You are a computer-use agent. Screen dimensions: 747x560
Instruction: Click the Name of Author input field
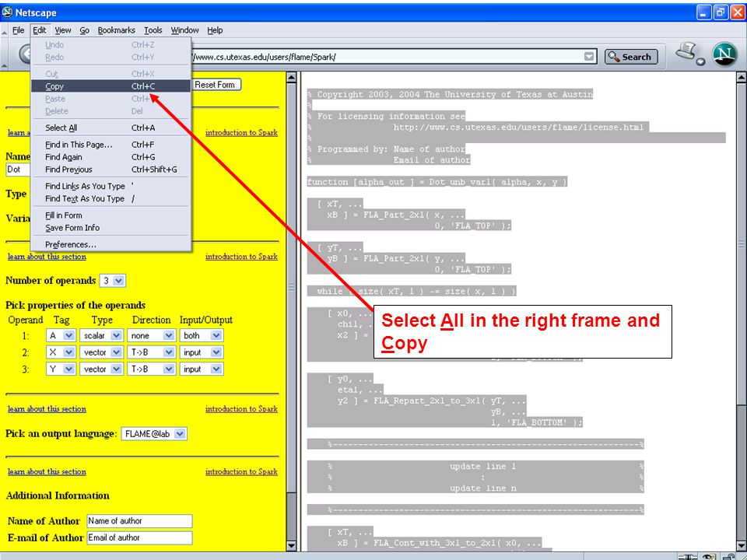click(x=139, y=521)
